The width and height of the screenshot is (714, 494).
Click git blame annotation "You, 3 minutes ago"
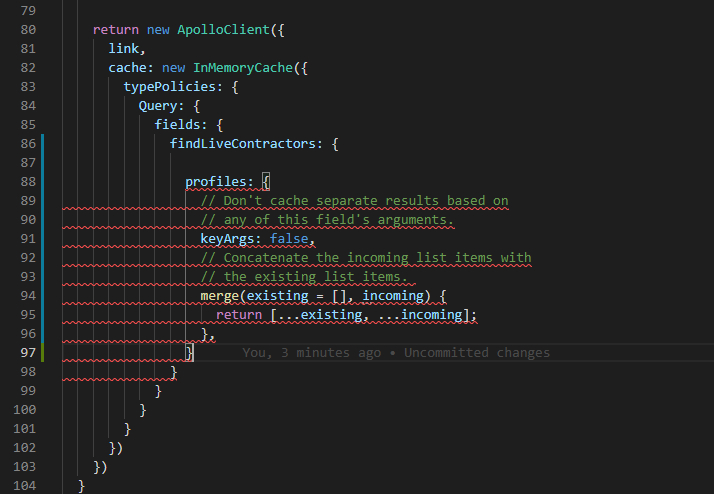point(311,353)
